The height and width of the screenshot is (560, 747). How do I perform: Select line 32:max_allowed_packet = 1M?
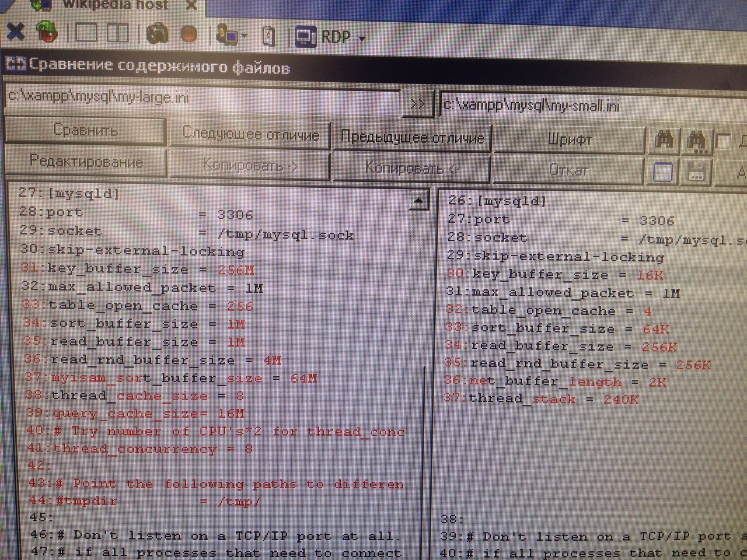[x=142, y=288]
